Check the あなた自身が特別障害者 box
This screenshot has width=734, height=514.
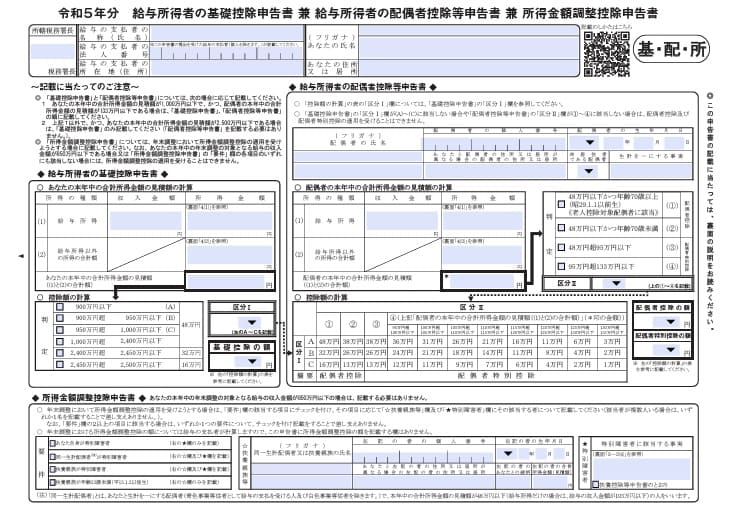tap(53, 443)
